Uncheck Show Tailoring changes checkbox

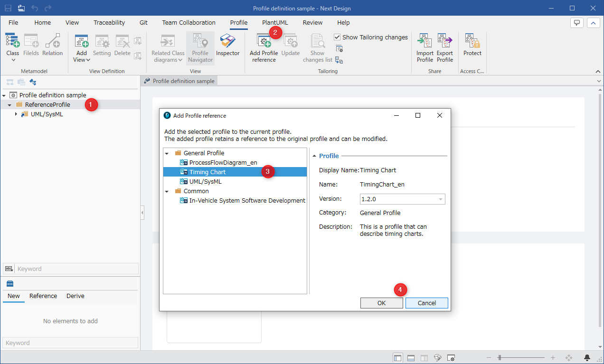337,37
